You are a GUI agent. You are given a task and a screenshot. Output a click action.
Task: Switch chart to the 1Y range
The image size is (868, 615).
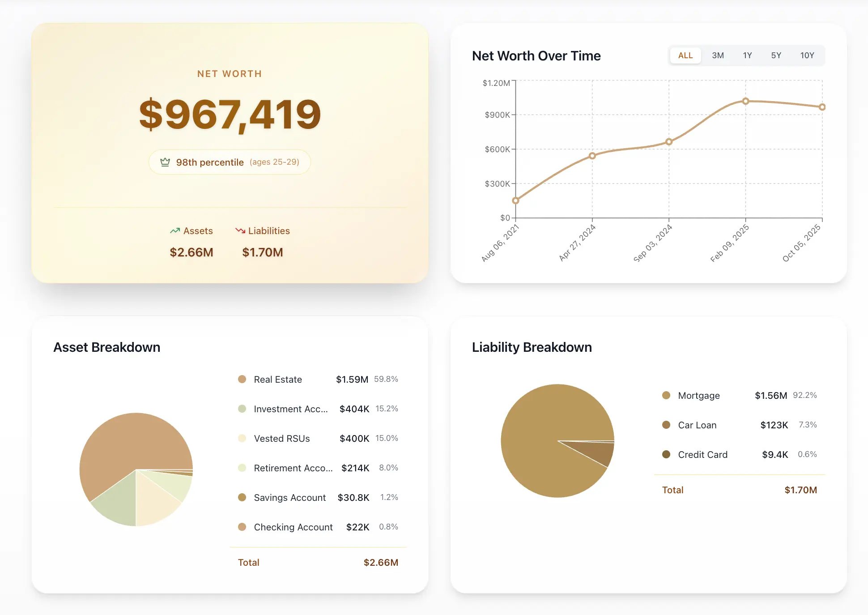pos(747,56)
